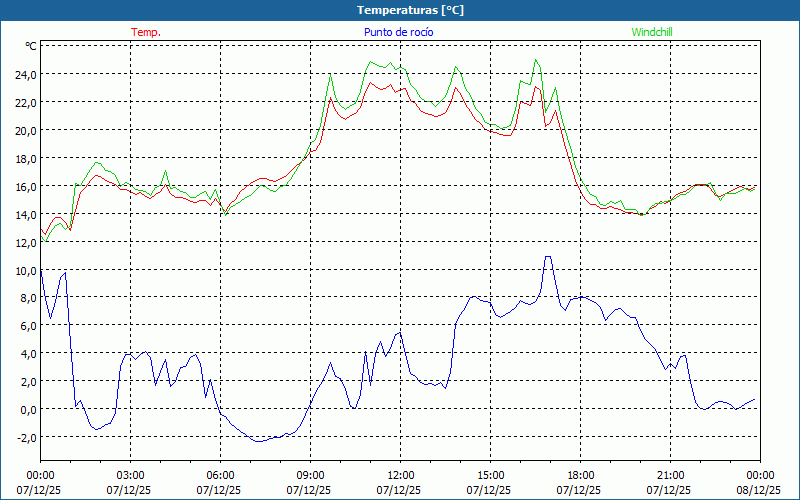Select the 15:00 time axis label
800x500 pixels.
490,475
